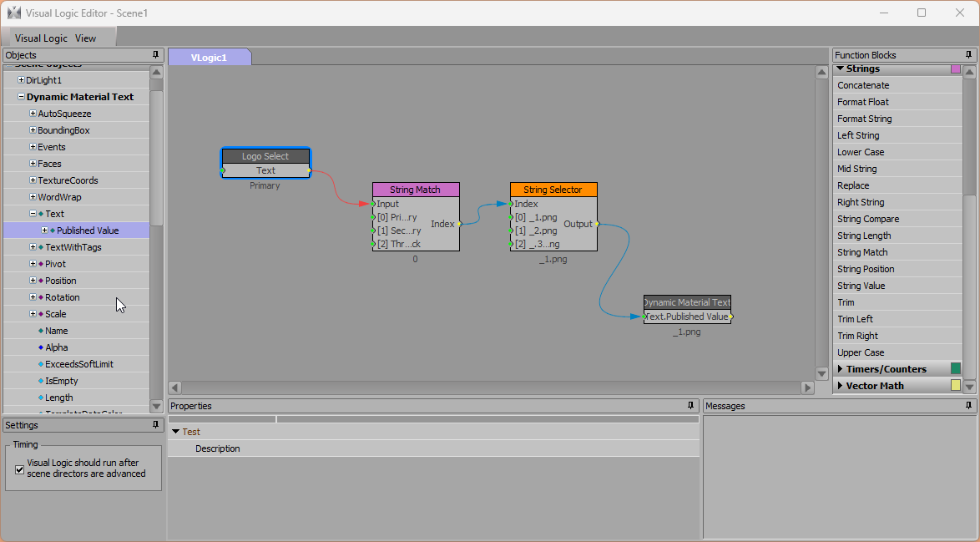Click the Strings category pink color swatch

click(x=956, y=68)
